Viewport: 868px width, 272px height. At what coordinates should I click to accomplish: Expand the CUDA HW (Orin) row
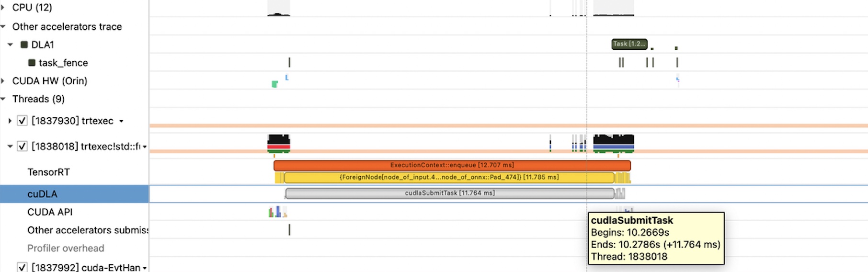tap(3, 81)
